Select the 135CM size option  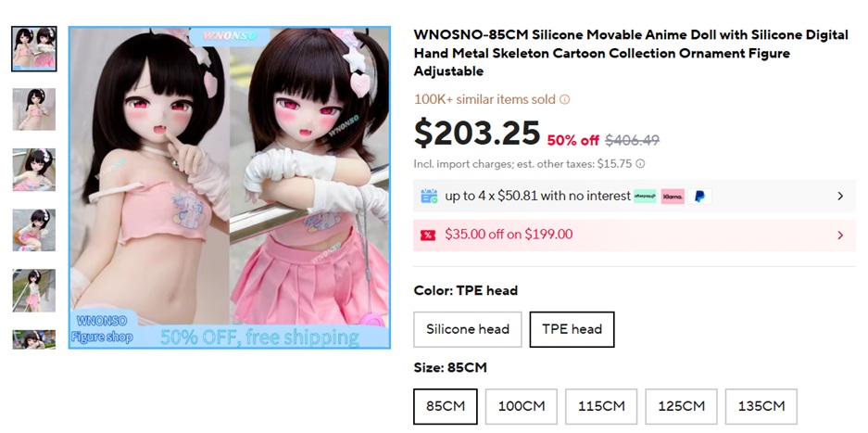[761, 406]
